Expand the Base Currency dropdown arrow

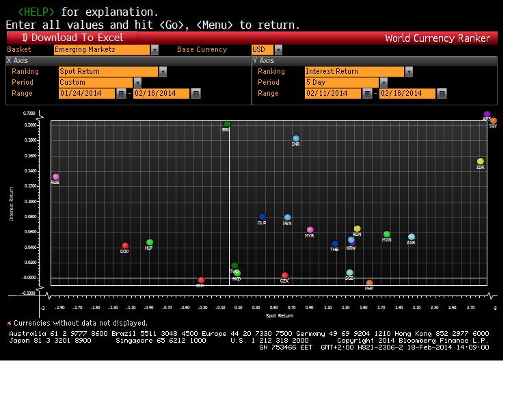tap(278, 50)
